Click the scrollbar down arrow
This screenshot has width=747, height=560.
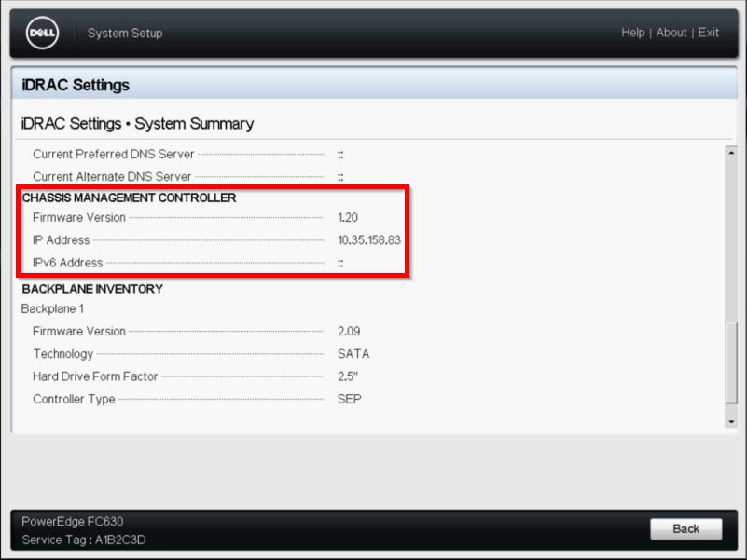[731, 422]
